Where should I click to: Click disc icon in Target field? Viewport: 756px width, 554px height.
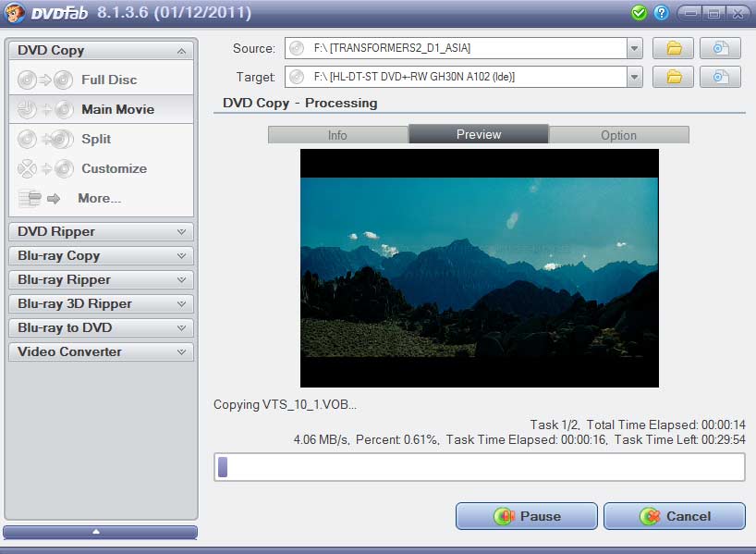point(297,77)
